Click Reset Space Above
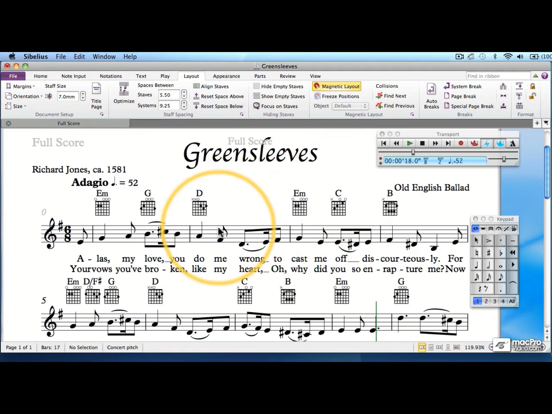This screenshot has width=552, height=414. pyautogui.click(x=218, y=96)
